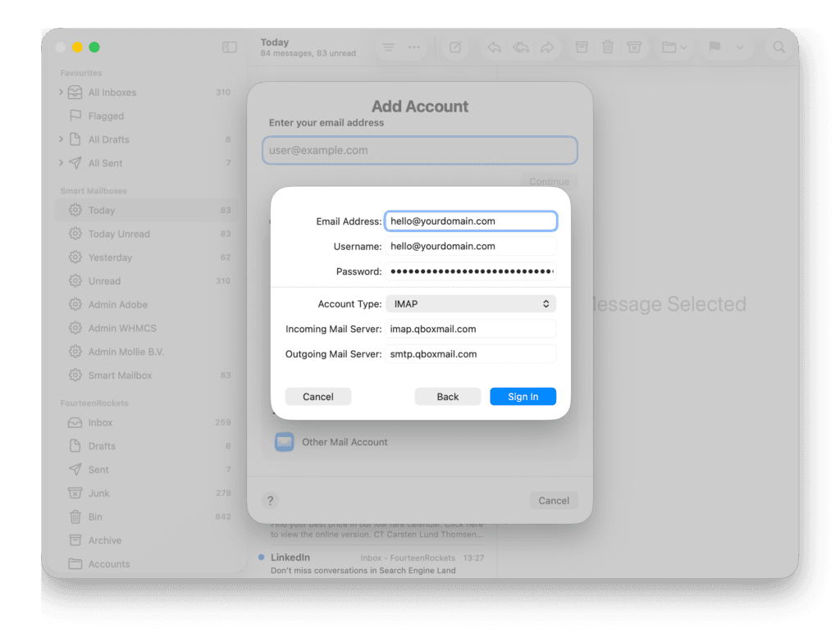Click the Password input field

[471, 271]
